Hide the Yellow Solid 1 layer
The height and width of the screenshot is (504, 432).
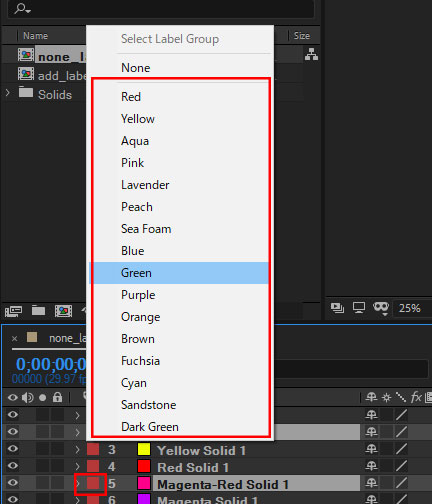pyautogui.click(x=13, y=448)
